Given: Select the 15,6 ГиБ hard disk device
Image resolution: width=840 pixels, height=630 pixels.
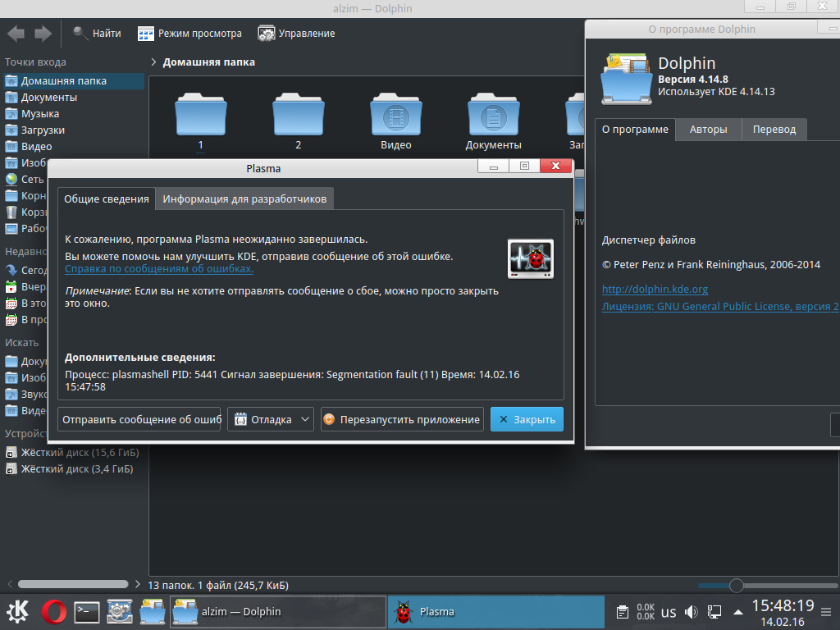Looking at the screenshot, I should point(73,453).
